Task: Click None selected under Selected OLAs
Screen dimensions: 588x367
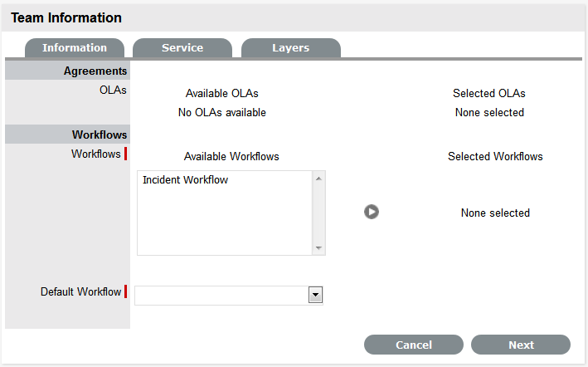Action: coord(489,113)
